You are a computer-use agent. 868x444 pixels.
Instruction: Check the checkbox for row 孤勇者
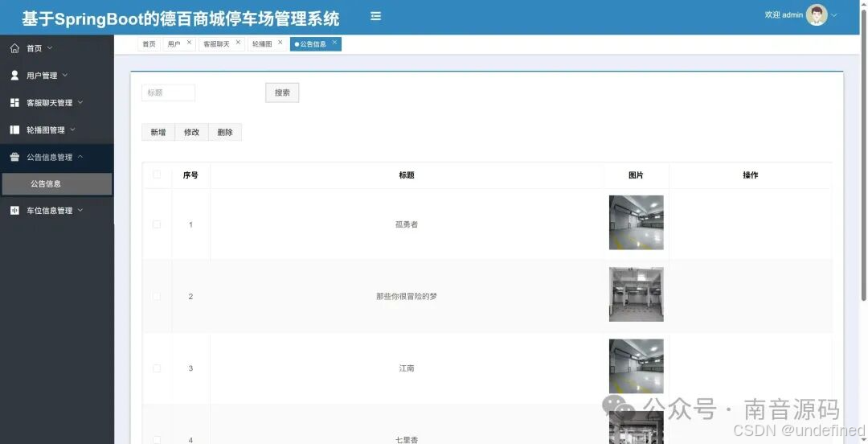[x=157, y=224]
